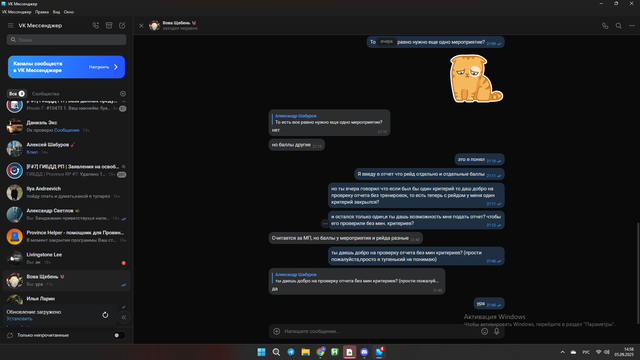The height and width of the screenshot is (360, 640).
Task: Switch to the Сообщества tab
Action: coord(45,93)
